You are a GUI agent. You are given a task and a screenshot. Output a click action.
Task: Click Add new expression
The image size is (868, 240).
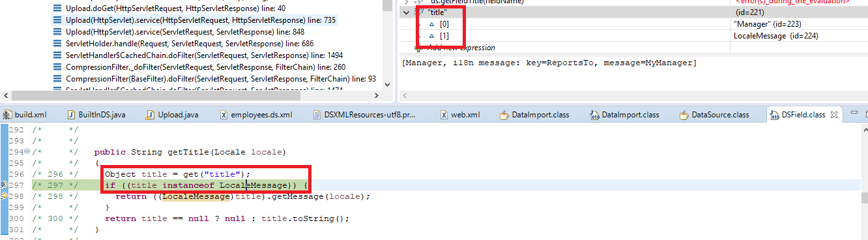click(461, 48)
